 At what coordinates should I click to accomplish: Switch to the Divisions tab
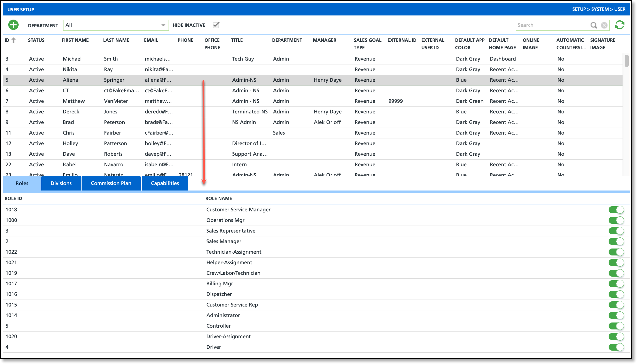tap(61, 183)
